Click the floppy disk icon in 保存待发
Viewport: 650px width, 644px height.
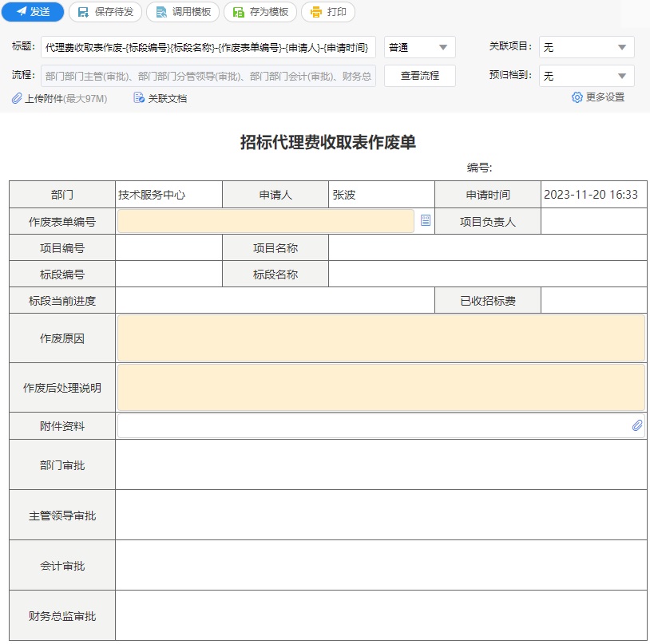click(x=83, y=12)
